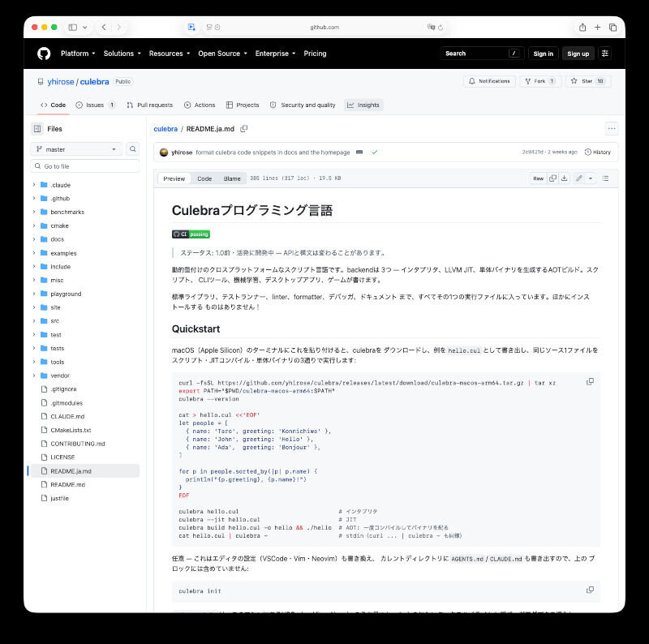
Task: Star the culebra repository
Action: click(x=587, y=81)
